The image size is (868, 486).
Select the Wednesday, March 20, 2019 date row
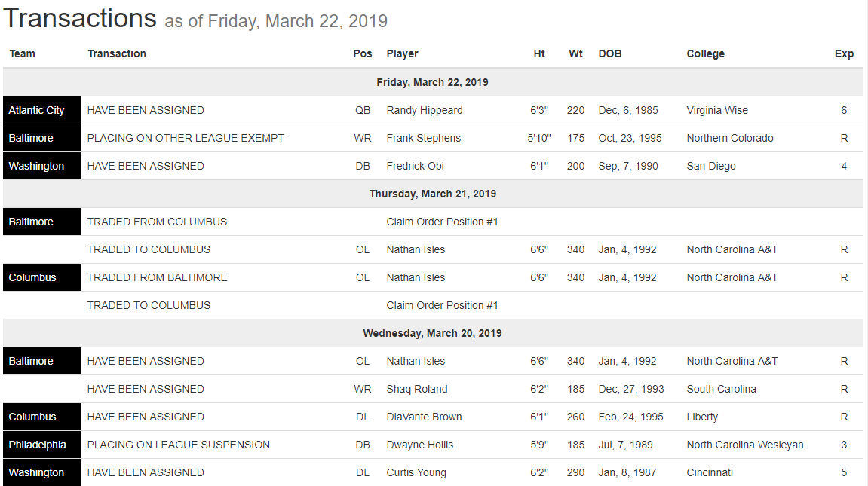[432, 333]
